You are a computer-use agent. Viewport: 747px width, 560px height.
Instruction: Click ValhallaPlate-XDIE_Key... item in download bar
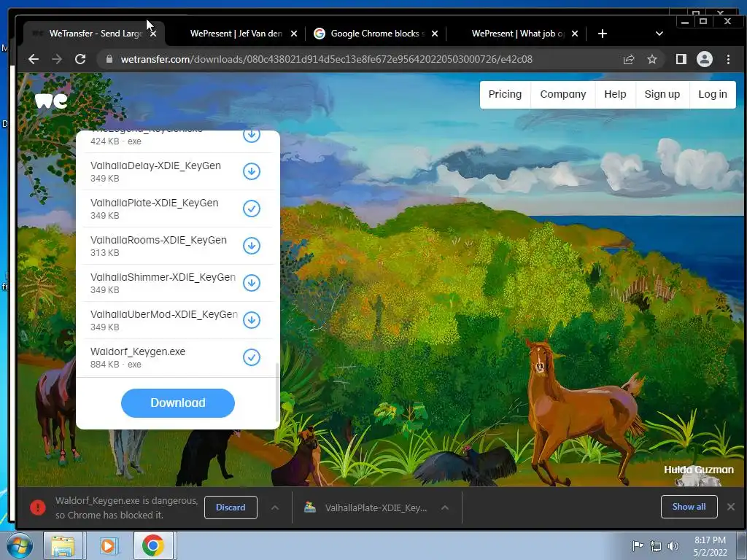coord(376,507)
